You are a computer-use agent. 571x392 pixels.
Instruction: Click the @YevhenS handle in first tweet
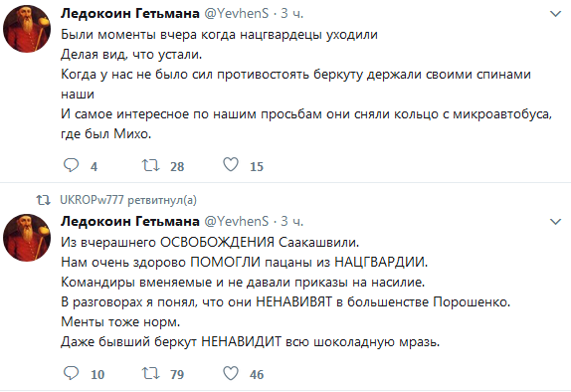(236, 14)
